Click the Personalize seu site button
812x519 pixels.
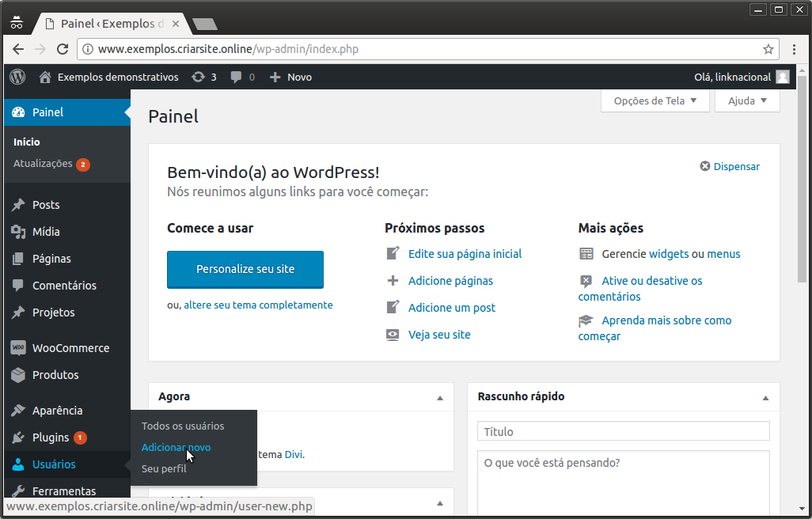tap(245, 269)
